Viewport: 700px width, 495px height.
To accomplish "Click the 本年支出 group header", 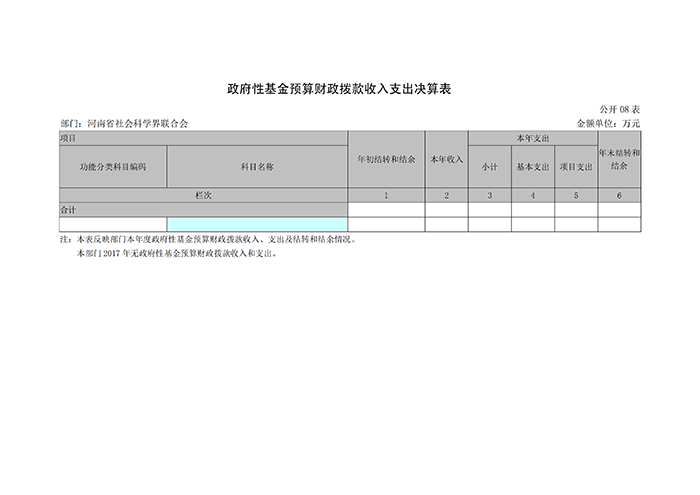I will [x=533, y=138].
